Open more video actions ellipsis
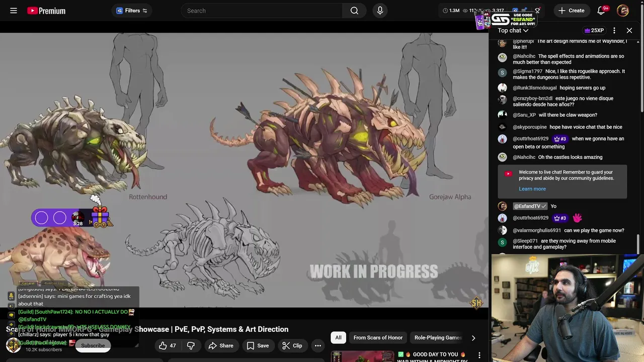This screenshot has width=644, height=362. point(318,346)
